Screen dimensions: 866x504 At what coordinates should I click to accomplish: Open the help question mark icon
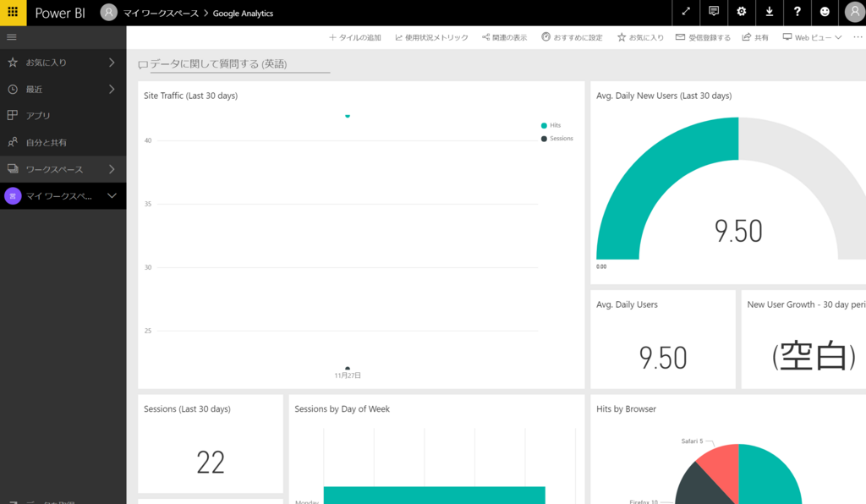[x=797, y=12]
